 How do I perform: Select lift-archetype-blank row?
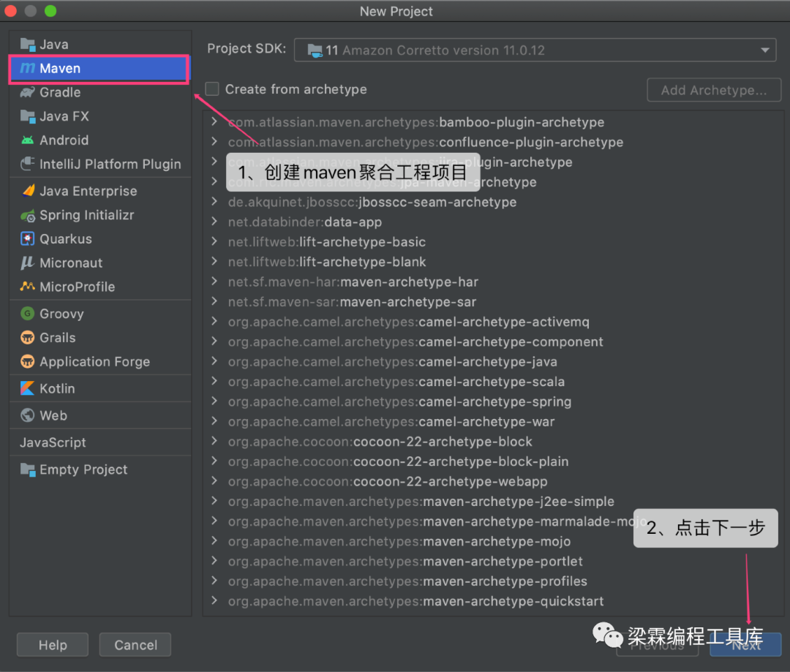pos(493,262)
